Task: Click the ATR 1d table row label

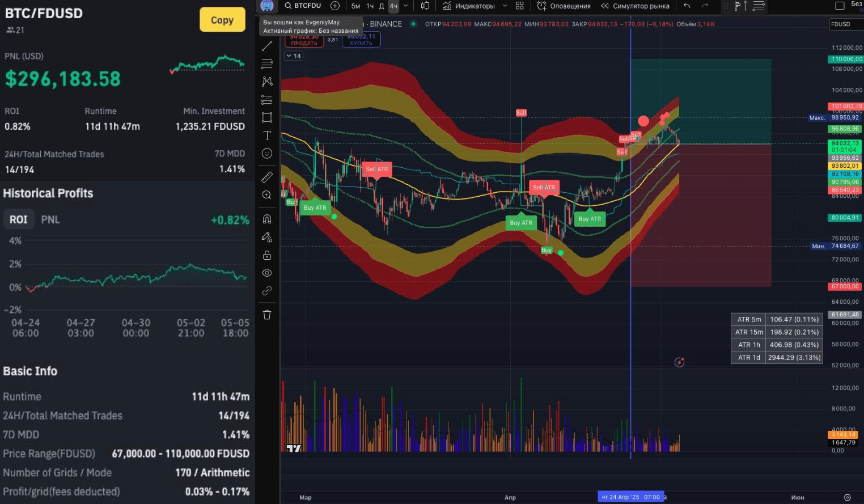Action: [x=748, y=358]
